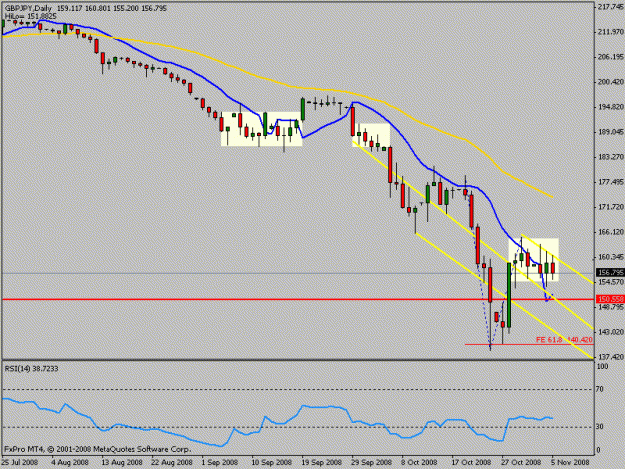Click the 25 Jul 2008 date label
This screenshot has width=625, height=469.
(x=20, y=463)
